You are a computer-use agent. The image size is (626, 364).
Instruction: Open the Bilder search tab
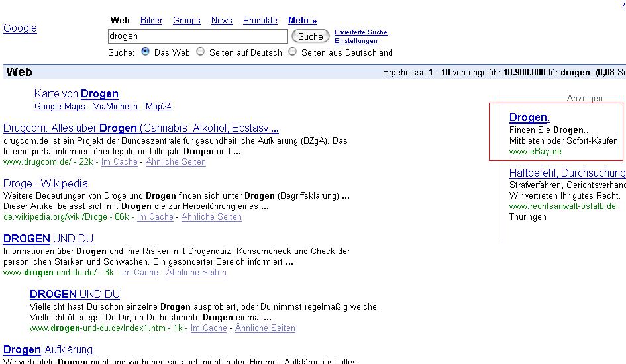151,21
